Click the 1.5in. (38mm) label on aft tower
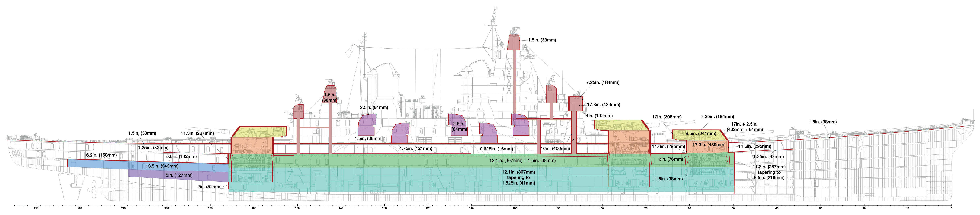 (329, 98)
